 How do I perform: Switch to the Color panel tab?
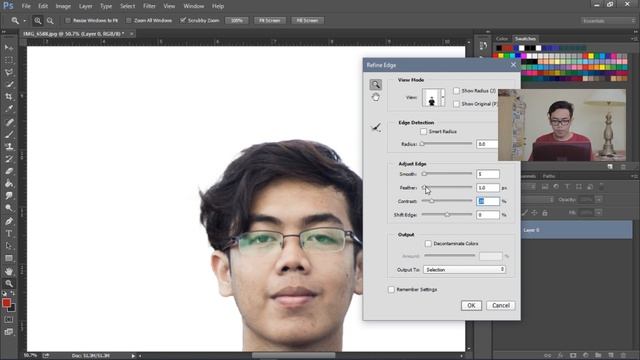502,39
